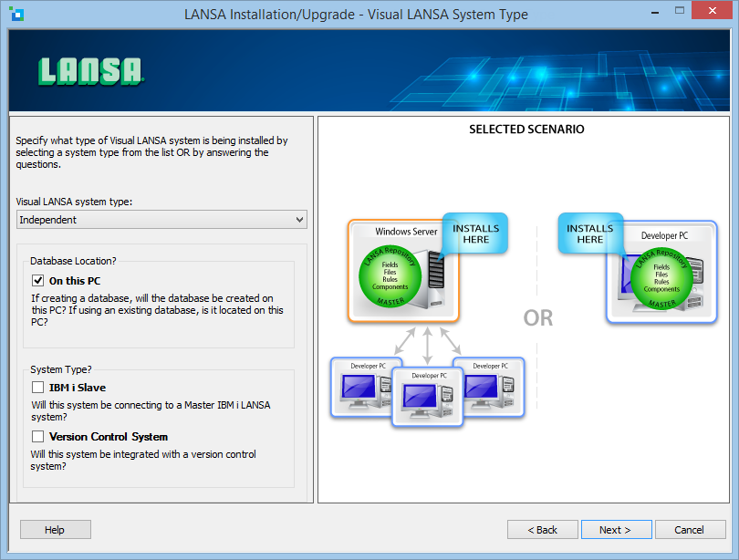Close the LANSA installer window

pos(713,10)
